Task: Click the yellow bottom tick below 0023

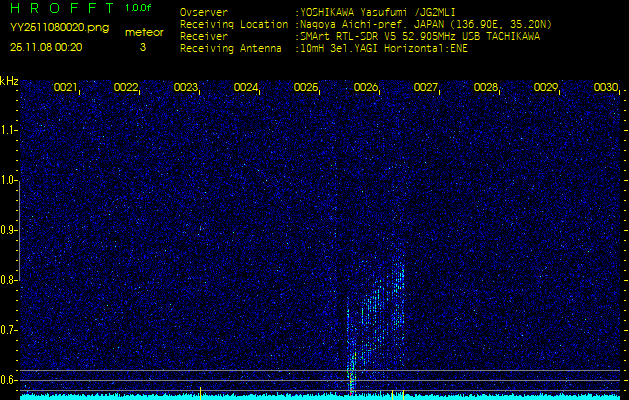Action: (x=200, y=393)
